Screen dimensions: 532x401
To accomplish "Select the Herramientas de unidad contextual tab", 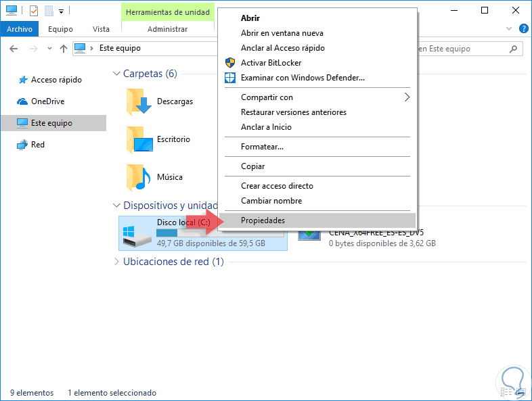I will (168, 12).
